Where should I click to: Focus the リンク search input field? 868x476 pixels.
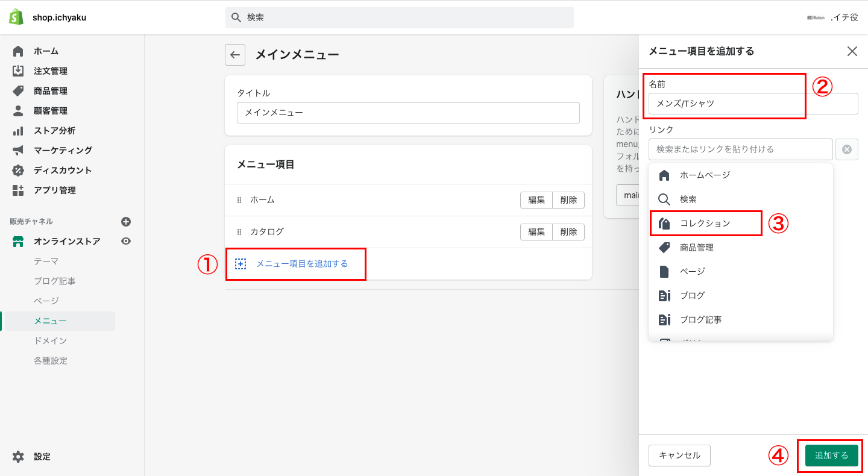(741, 149)
